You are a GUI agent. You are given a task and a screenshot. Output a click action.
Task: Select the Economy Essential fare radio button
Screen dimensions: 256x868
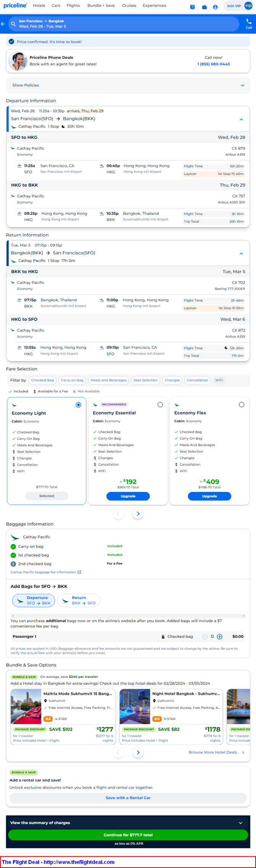pos(160,405)
